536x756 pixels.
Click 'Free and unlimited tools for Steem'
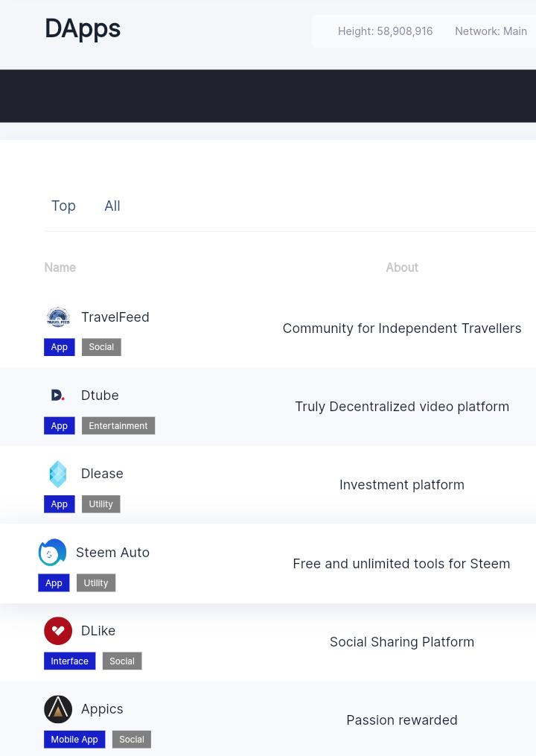pos(401,564)
